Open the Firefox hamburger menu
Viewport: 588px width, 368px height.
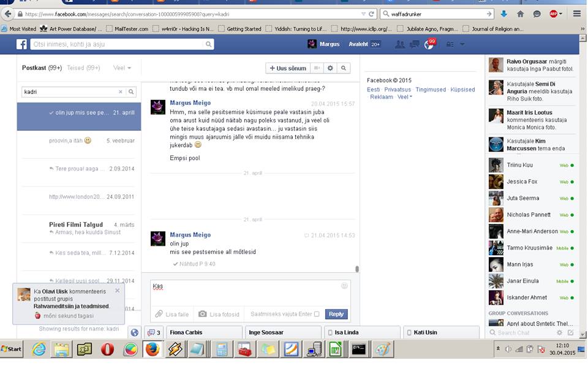[577, 14]
